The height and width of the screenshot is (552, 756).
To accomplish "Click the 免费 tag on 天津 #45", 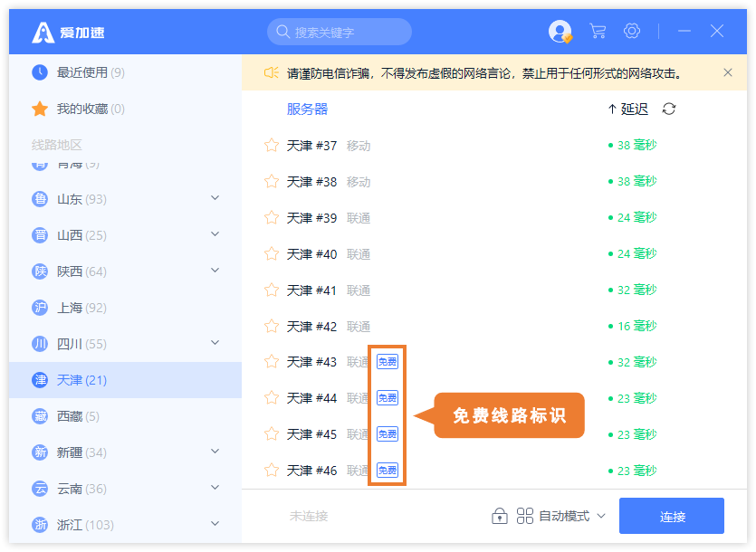I will [x=388, y=433].
